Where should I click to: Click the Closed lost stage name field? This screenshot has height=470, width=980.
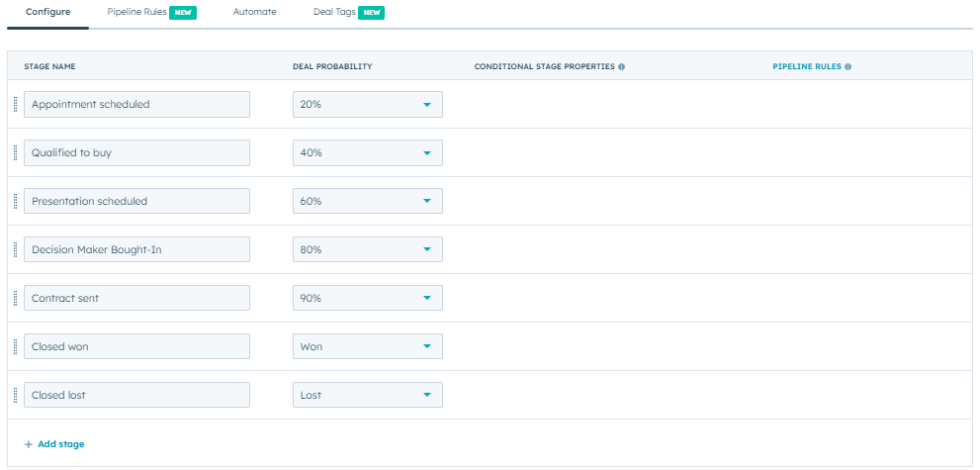(136, 395)
